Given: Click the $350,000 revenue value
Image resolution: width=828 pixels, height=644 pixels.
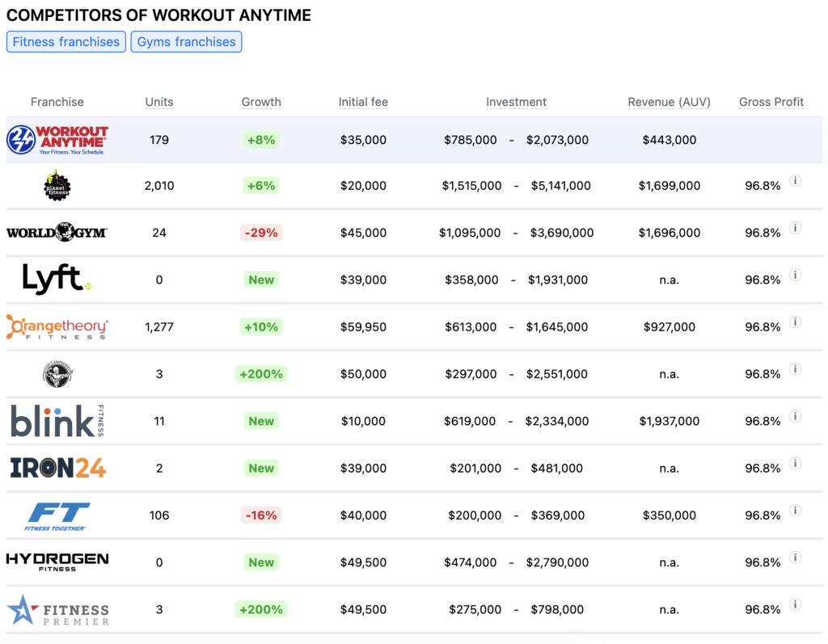Looking at the screenshot, I should 669,516.
